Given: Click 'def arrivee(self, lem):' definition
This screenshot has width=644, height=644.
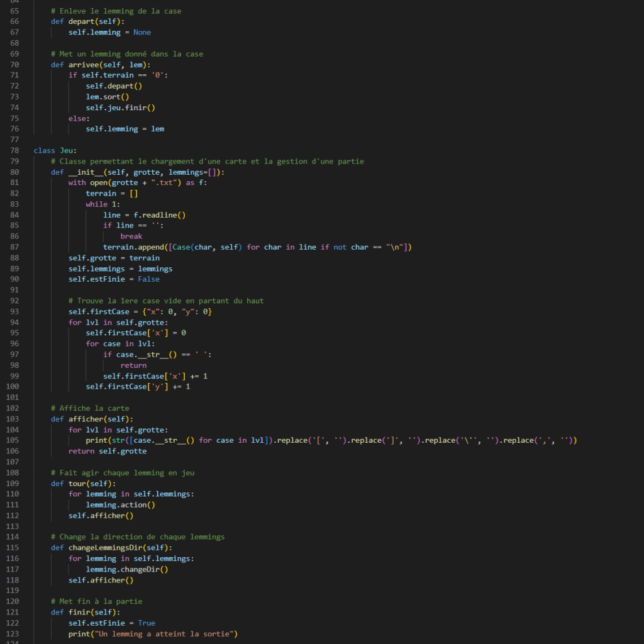Looking at the screenshot, I should pos(101,65).
